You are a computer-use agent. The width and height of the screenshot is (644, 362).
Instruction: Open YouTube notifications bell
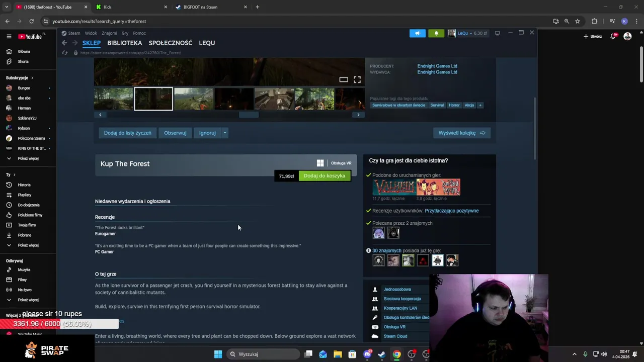(613, 36)
